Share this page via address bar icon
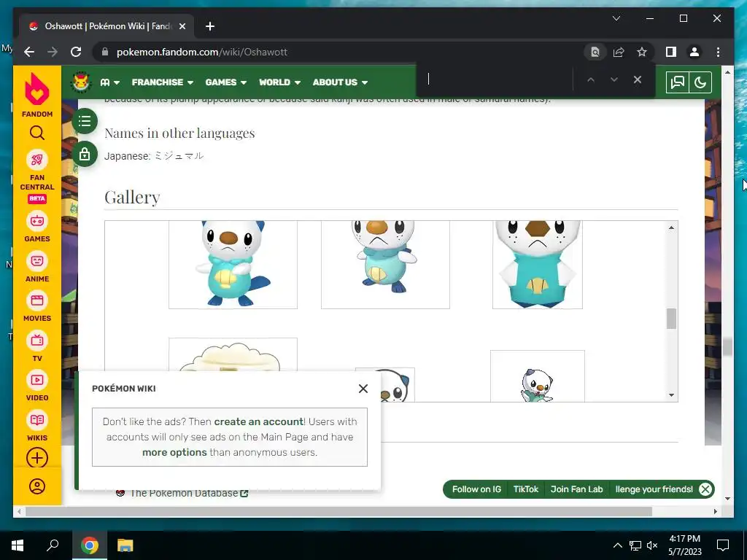Screen dimensions: 747x560 pyautogui.click(x=619, y=52)
